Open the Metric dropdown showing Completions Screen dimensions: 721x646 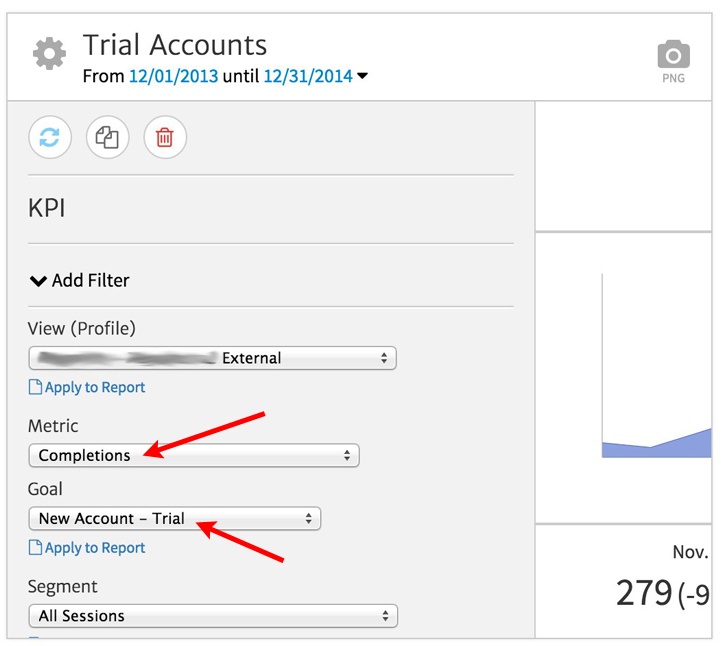(193, 455)
